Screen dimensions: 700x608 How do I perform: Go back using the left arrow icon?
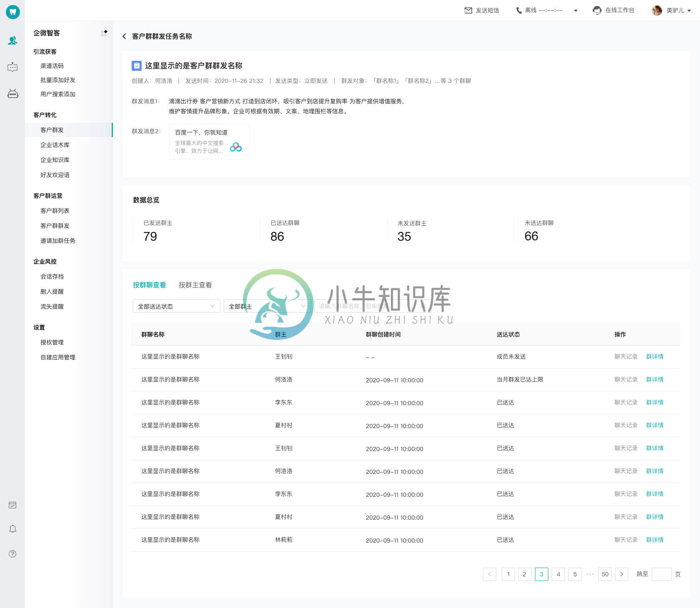[124, 36]
